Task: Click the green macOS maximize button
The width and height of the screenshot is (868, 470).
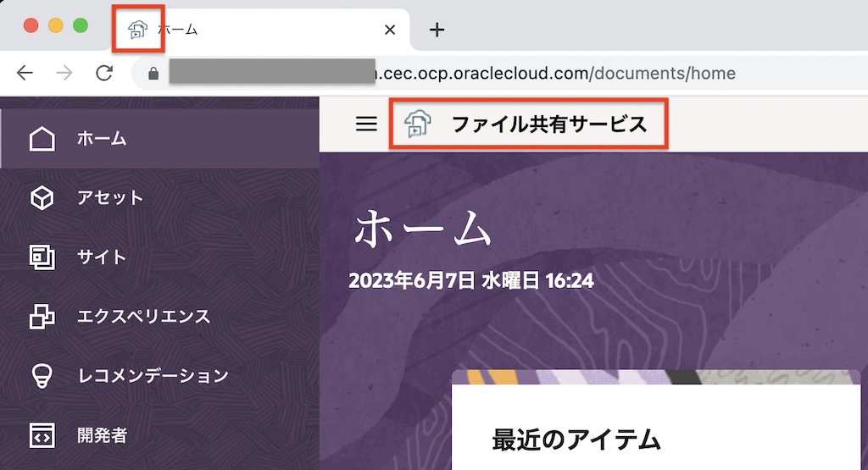Action: (x=81, y=25)
